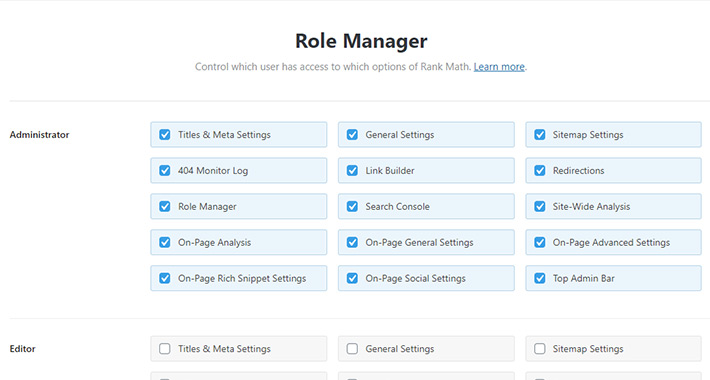Uncheck 404 Monitor Log option
Image resolution: width=710 pixels, height=380 pixels.
click(165, 170)
